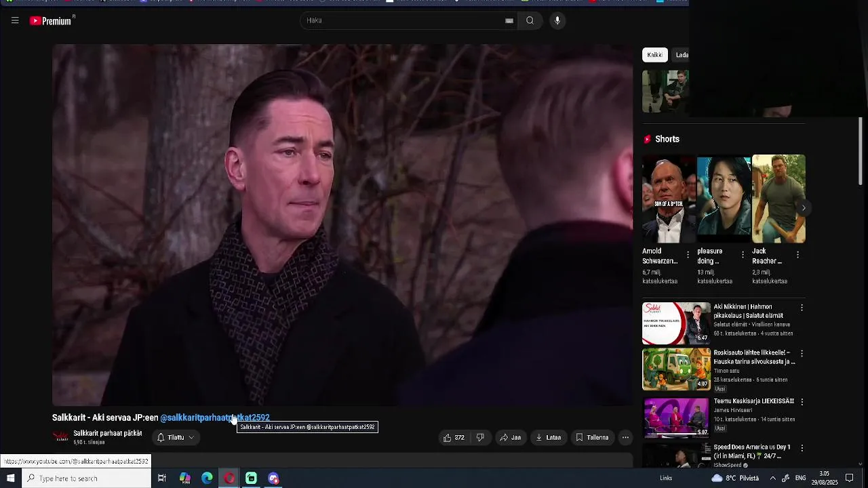868x488 pixels.
Task: Save the video via Tallenna button
Action: click(593, 438)
